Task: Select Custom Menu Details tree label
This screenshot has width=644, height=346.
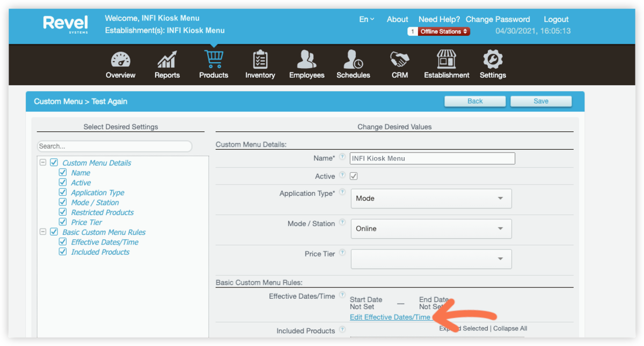Action: click(97, 163)
